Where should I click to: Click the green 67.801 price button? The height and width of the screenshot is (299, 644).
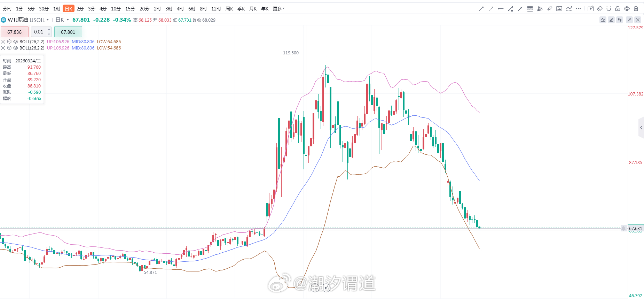coord(68,32)
